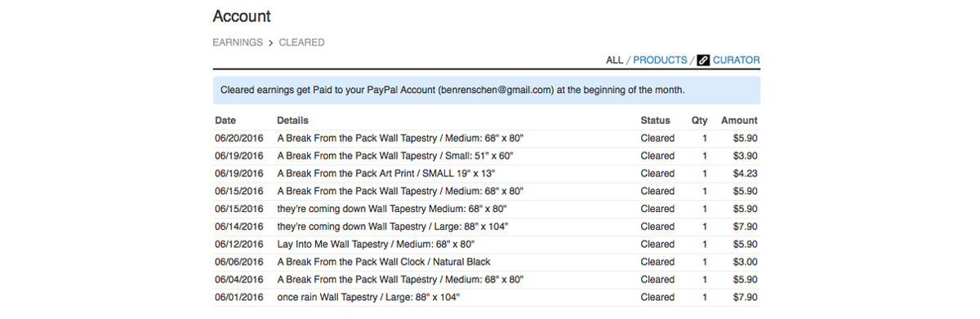Click quantity 1 in the Lay Into Me row

point(705,244)
